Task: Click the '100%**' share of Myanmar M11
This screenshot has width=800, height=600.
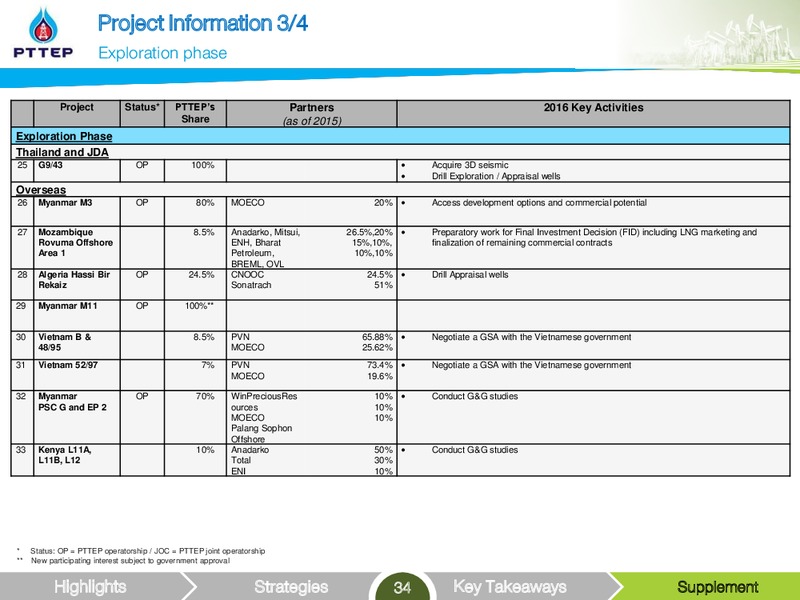Action: pos(199,306)
